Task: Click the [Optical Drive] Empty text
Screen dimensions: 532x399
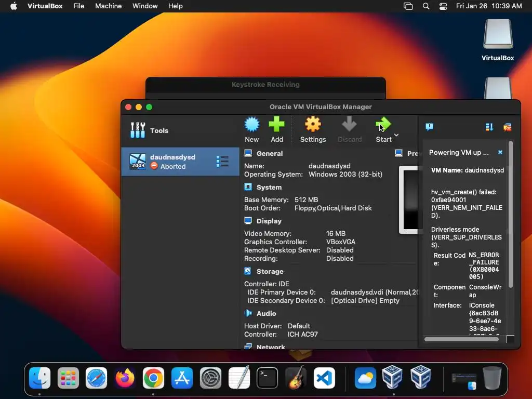Action: click(x=365, y=301)
